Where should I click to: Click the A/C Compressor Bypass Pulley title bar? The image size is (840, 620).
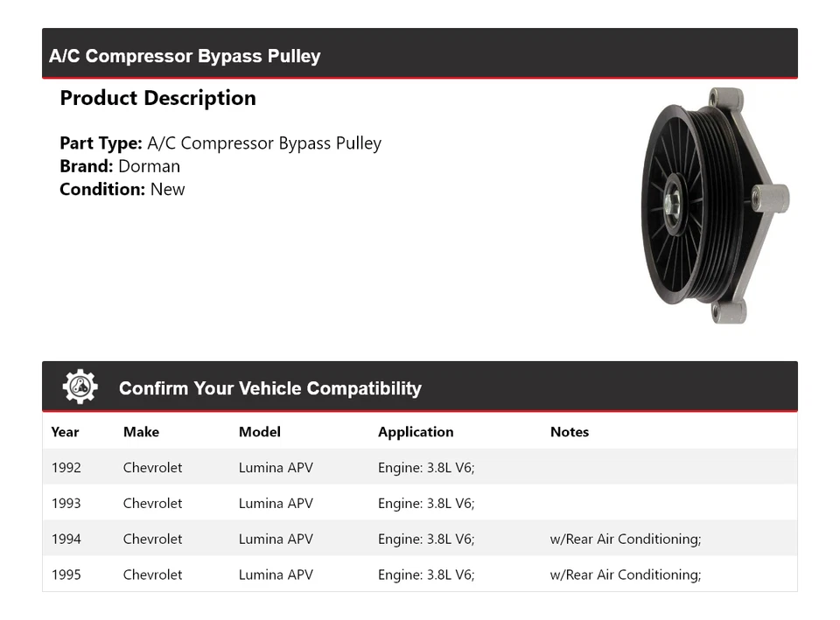tap(185, 56)
